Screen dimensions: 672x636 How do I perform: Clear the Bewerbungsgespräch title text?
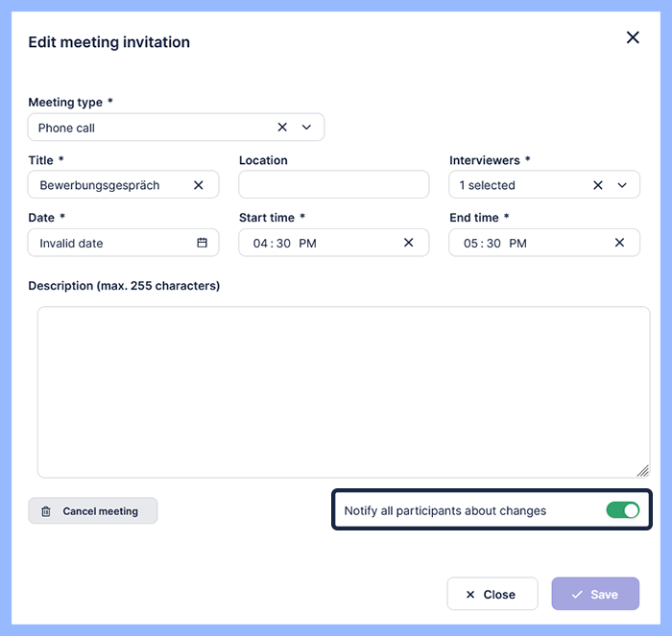pyautogui.click(x=199, y=185)
